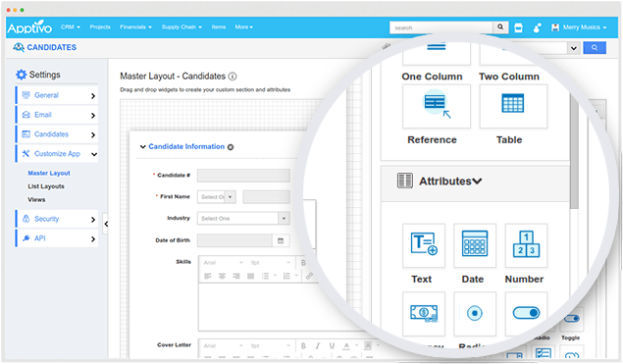Click Underline in Cover Letter editor

coord(332,345)
